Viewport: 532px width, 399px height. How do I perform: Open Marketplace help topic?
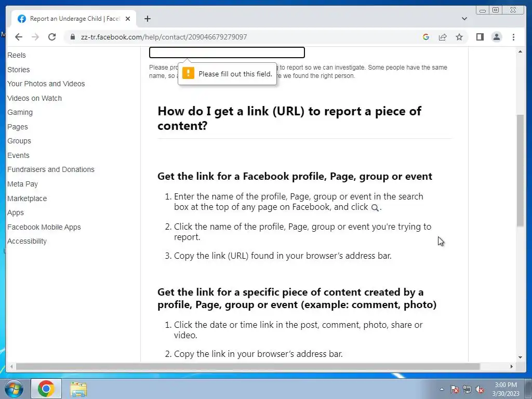pyautogui.click(x=27, y=198)
